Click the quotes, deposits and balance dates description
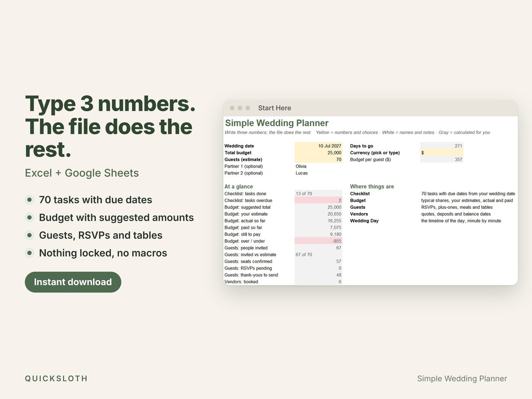This screenshot has height=399, width=532. 456,214
